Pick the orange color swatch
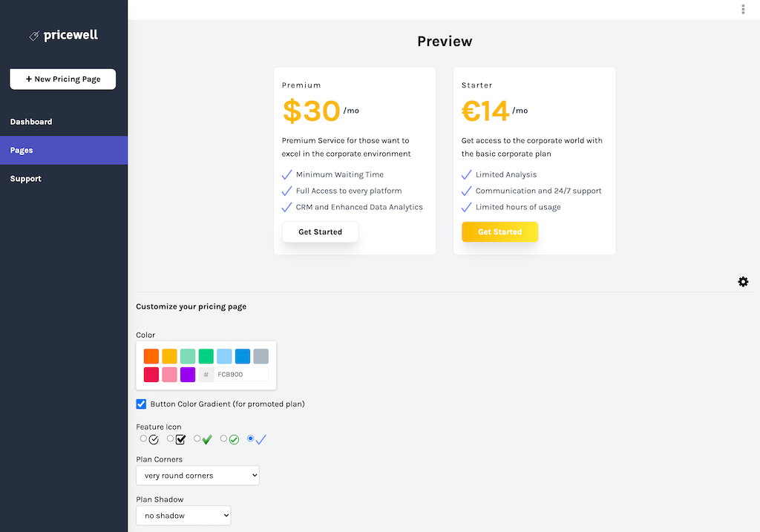 coord(151,356)
